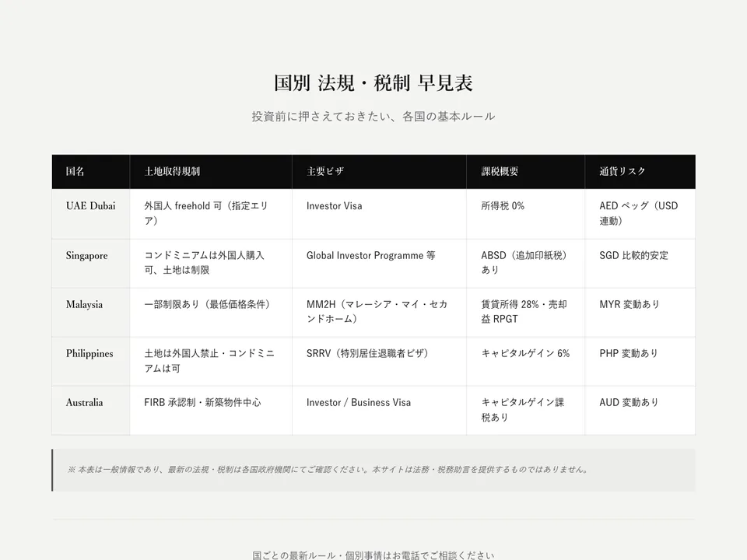Click the Investor Visa cell in Dubai row
Viewport: 747px width, 560px height.
tap(379, 214)
